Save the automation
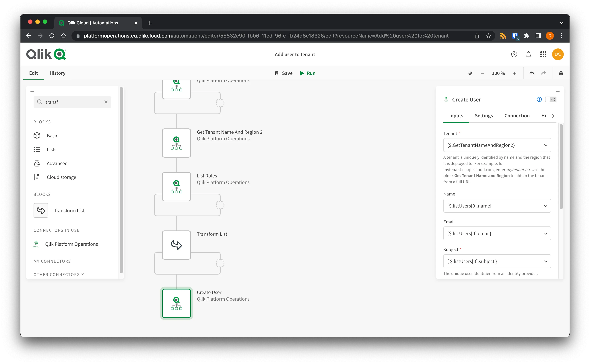This screenshot has width=590, height=364. [x=284, y=73]
